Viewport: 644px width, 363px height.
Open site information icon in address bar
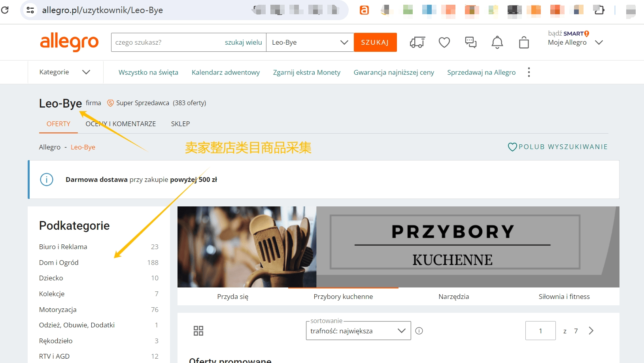point(30,10)
